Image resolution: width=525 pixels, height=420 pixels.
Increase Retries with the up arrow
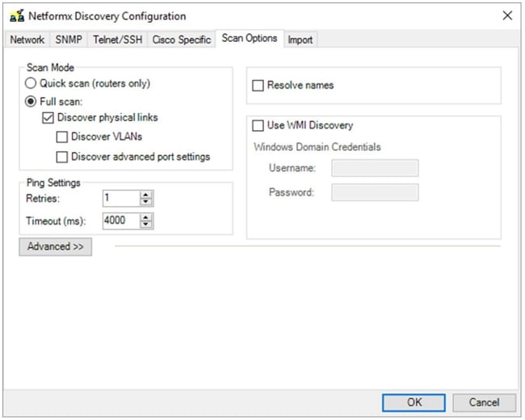coord(145,195)
